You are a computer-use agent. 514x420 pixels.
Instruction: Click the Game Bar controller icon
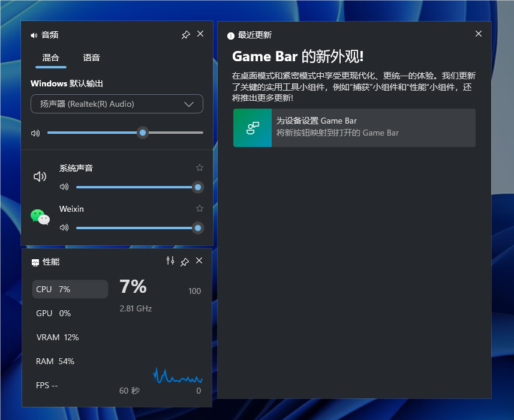[x=252, y=128]
